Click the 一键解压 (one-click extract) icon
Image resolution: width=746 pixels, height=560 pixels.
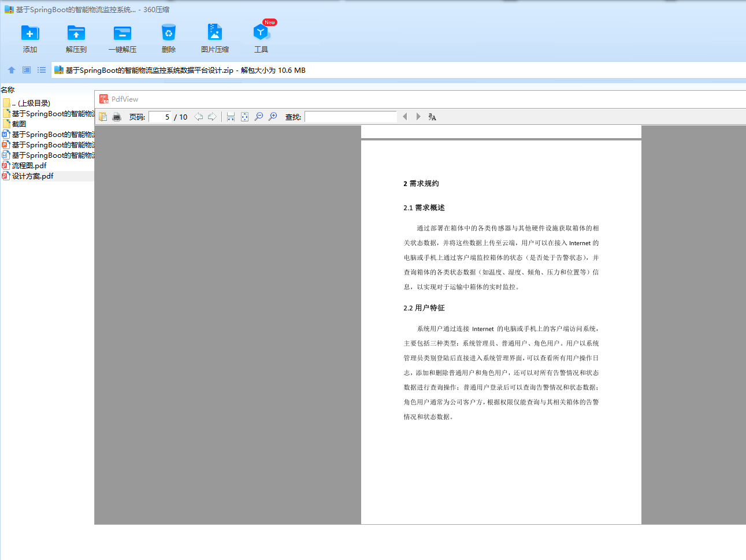point(123,33)
